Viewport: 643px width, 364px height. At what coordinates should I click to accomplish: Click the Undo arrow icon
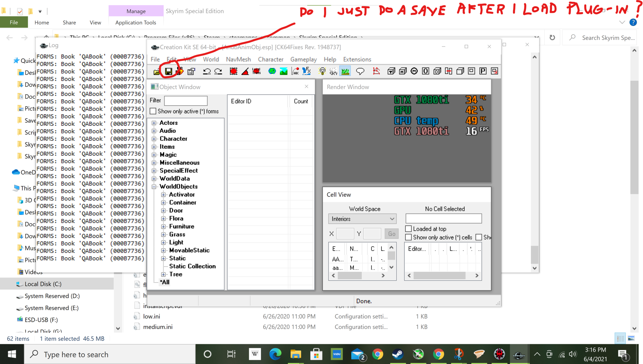point(207,71)
